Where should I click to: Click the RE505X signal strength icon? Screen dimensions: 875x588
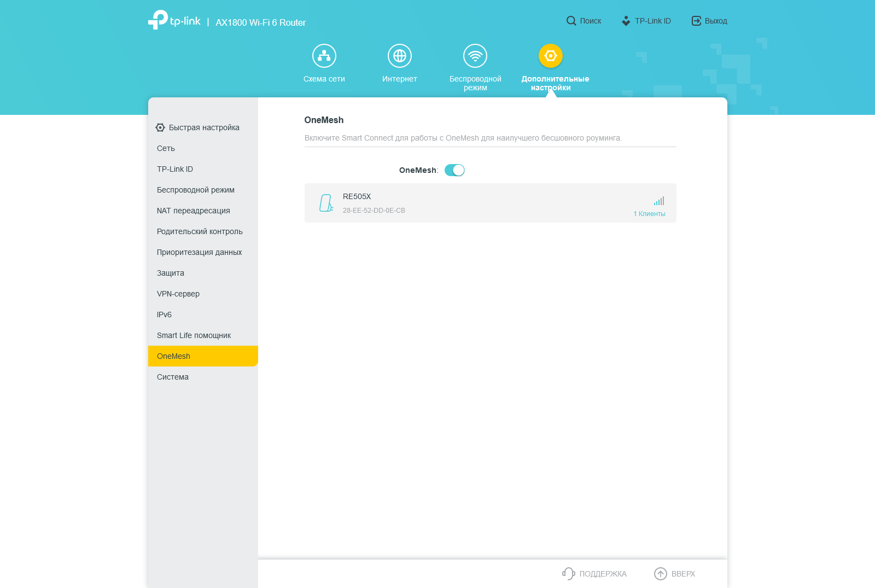(x=659, y=201)
